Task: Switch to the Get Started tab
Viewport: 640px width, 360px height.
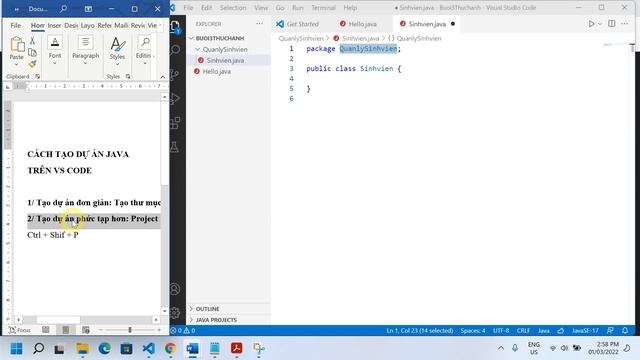Action: point(298,24)
